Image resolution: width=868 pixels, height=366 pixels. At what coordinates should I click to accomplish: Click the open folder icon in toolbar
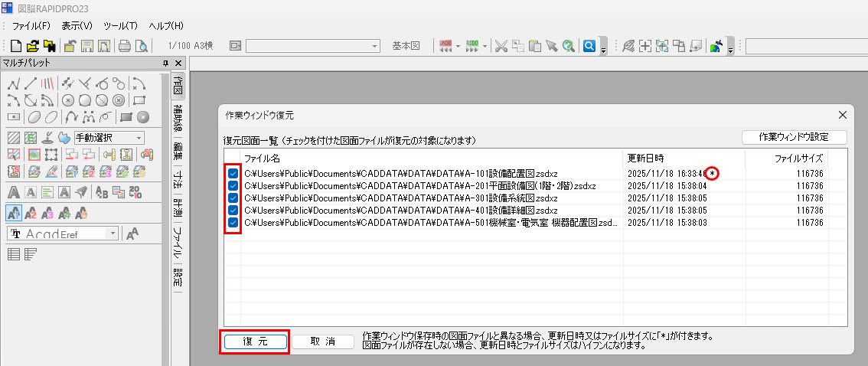34,47
